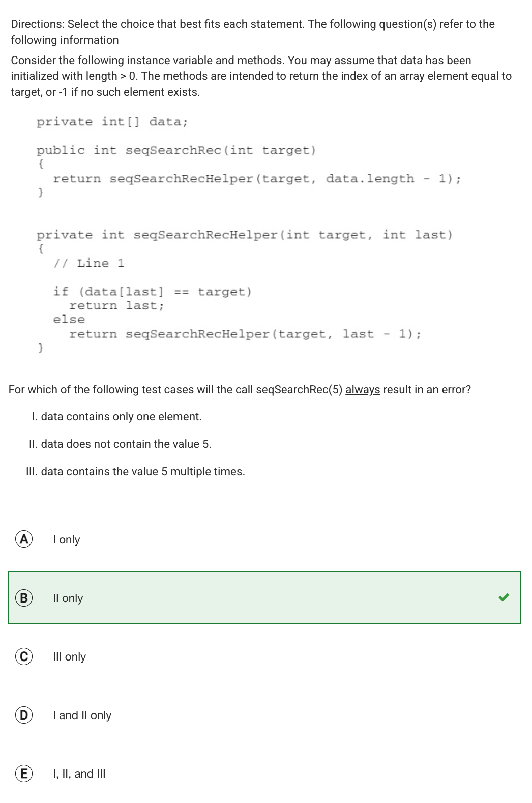Select answer choice B circle
The height and width of the screenshot is (803, 532).
[23, 598]
